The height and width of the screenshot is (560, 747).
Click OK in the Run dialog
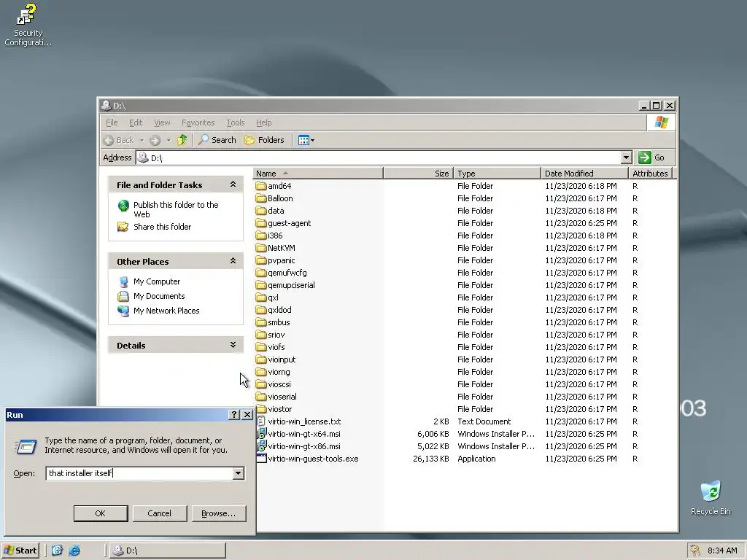coord(101,513)
